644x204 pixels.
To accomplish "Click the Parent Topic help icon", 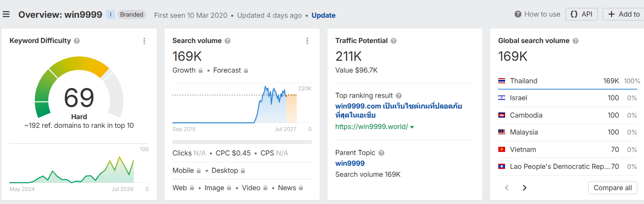I will 382,153.
